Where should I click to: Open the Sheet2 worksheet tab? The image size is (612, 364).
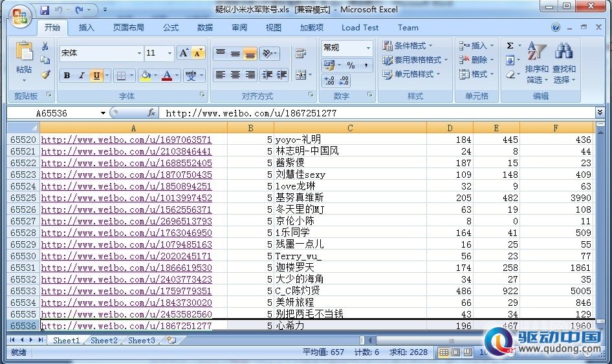(104, 341)
